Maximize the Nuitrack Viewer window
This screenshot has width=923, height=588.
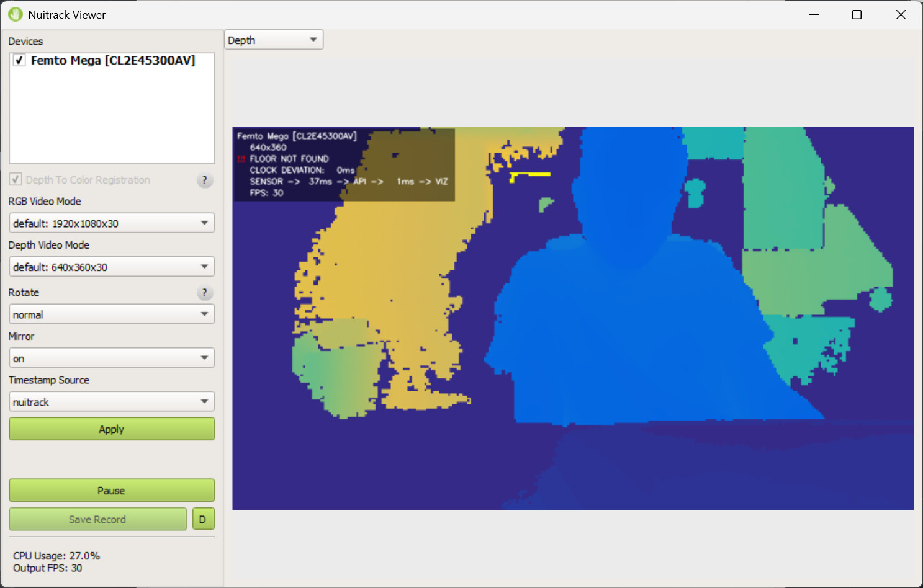[857, 14]
